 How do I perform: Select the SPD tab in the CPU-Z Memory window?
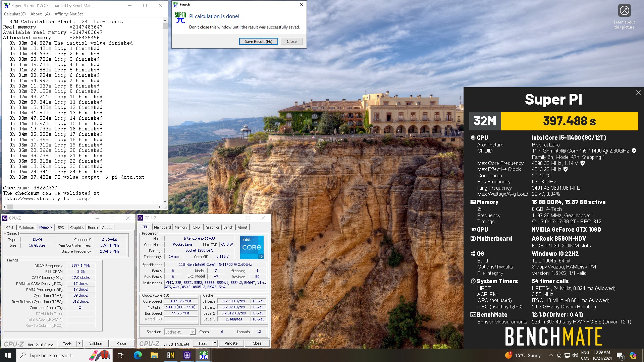(x=61, y=228)
